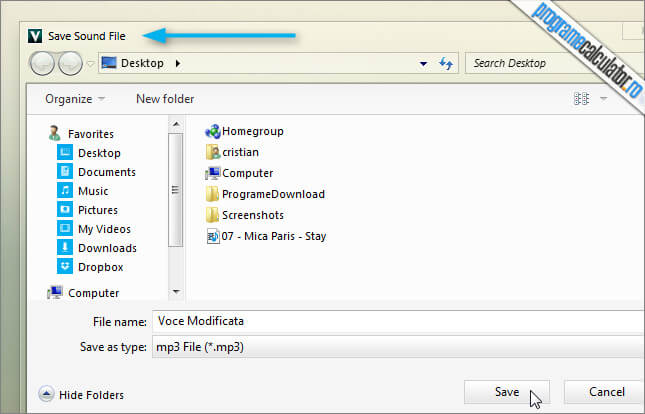Click navigation pane scrollbar down arrow
645x414 pixels.
(176, 292)
